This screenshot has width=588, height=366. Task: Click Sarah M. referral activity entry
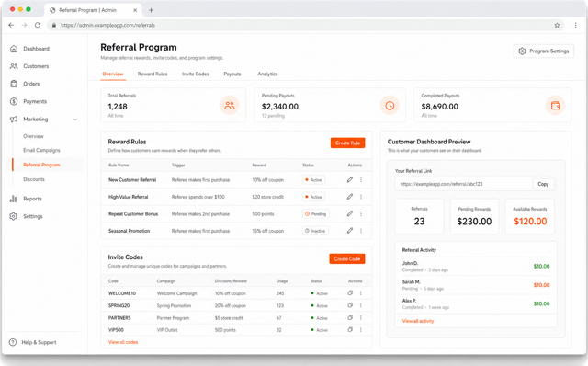click(476, 285)
